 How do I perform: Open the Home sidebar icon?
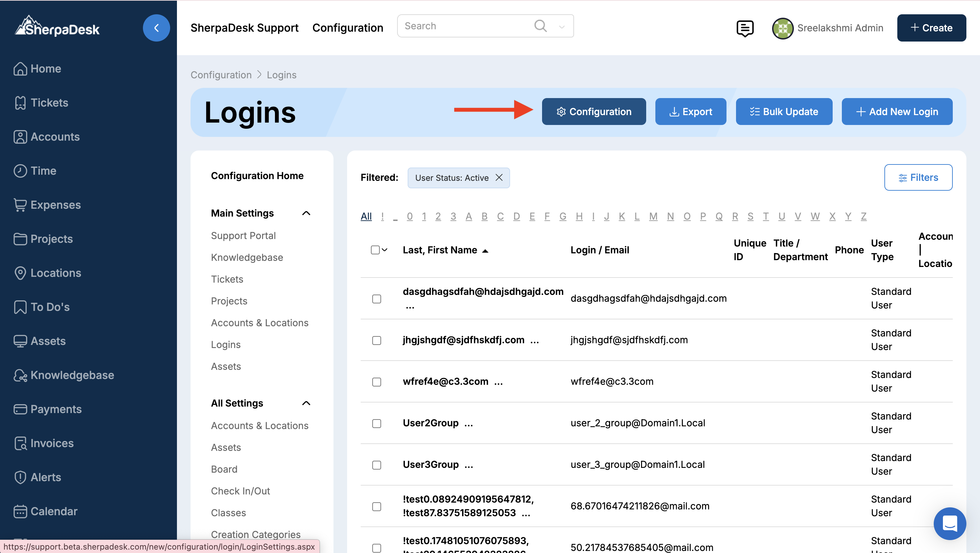click(20, 69)
